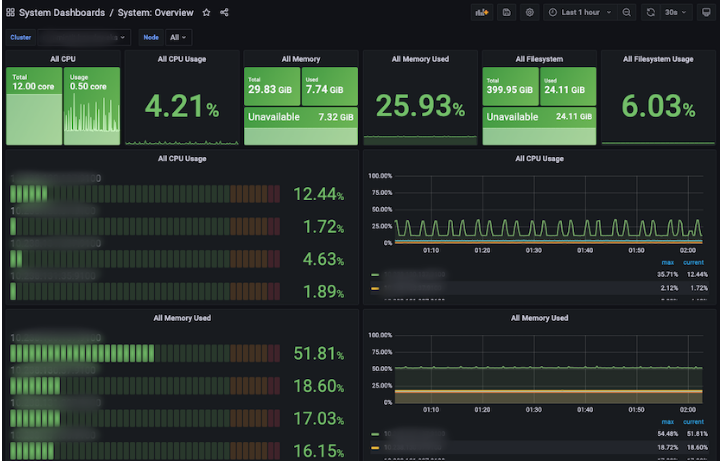This screenshot has width=724, height=472.
Task: Share the dashboard via share icon
Action: (224, 12)
